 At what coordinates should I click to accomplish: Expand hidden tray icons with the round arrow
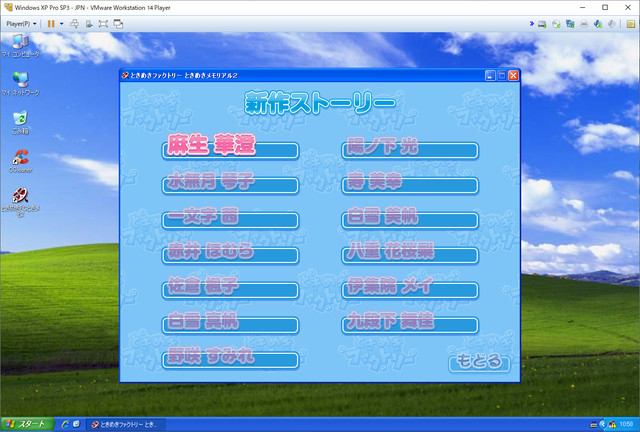click(603, 425)
